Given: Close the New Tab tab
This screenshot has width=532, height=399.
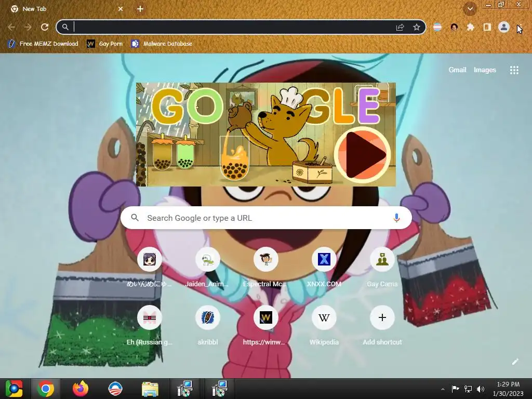Looking at the screenshot, I should click(121, 9).
